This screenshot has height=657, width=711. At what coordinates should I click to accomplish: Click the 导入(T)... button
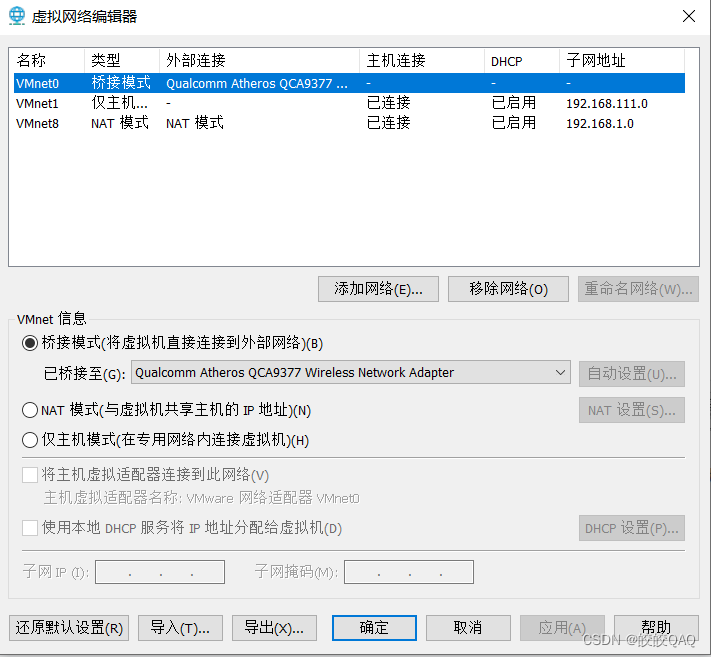coord(180,628)
